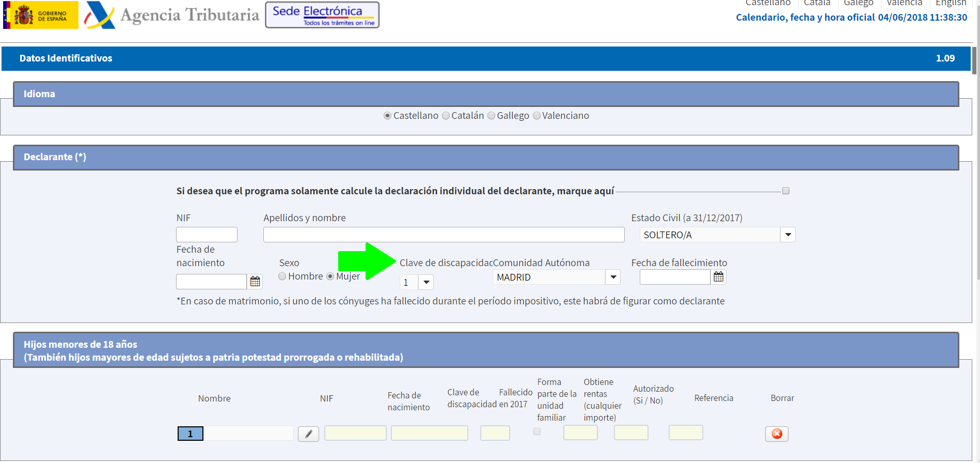This screenshot has height=463, width=980.
Task: Click child 1 Obtiene rentas field
Action: [631, 433]
